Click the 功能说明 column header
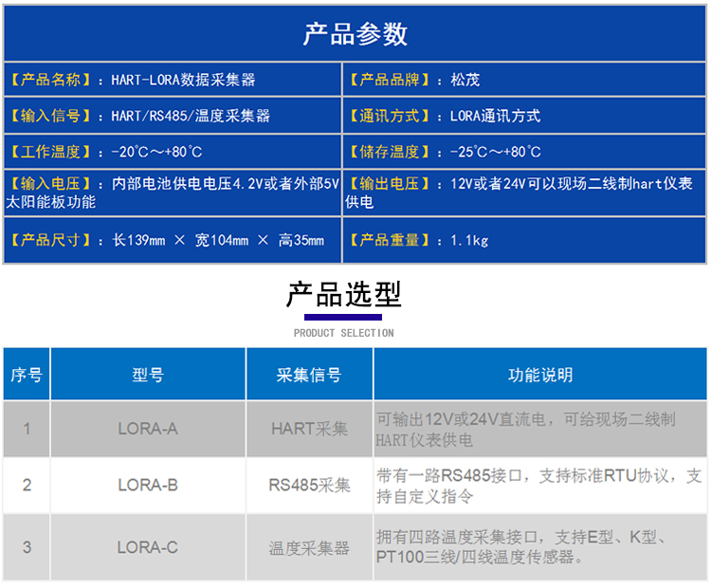711x588 pixels. [x=540, y=375]
